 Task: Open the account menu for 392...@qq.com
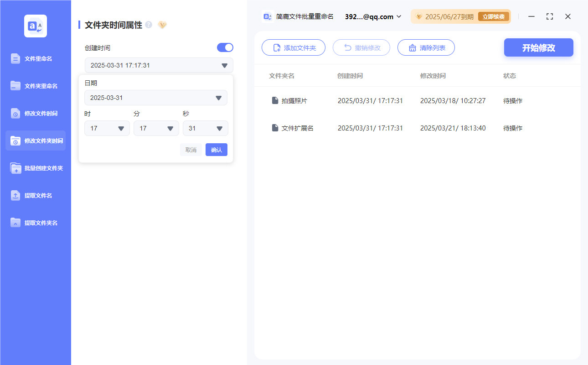[x=372, y=16]
